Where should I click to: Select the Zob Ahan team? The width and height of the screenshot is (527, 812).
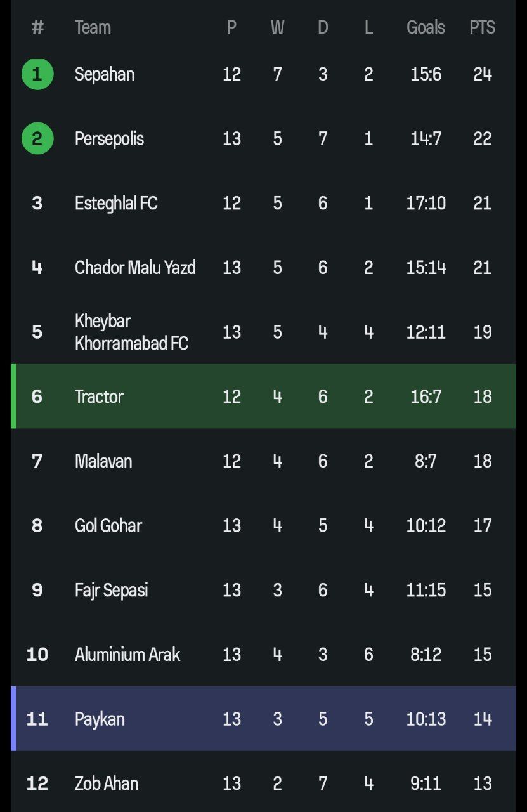(107, 783)
